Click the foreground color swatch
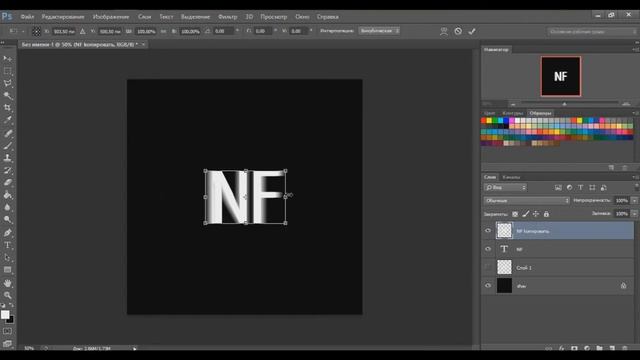Viewport: 640px width, 360px height. point(5,315)
